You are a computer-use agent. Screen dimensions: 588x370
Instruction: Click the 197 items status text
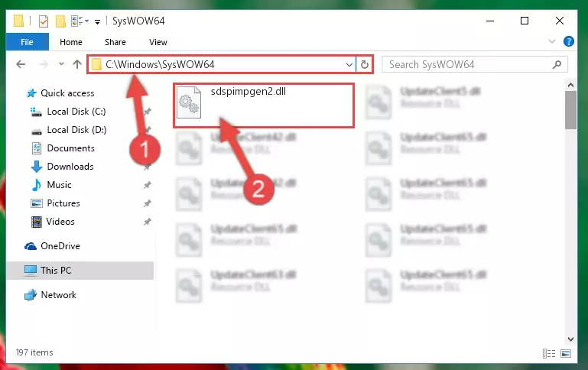(x=34, y=352)
